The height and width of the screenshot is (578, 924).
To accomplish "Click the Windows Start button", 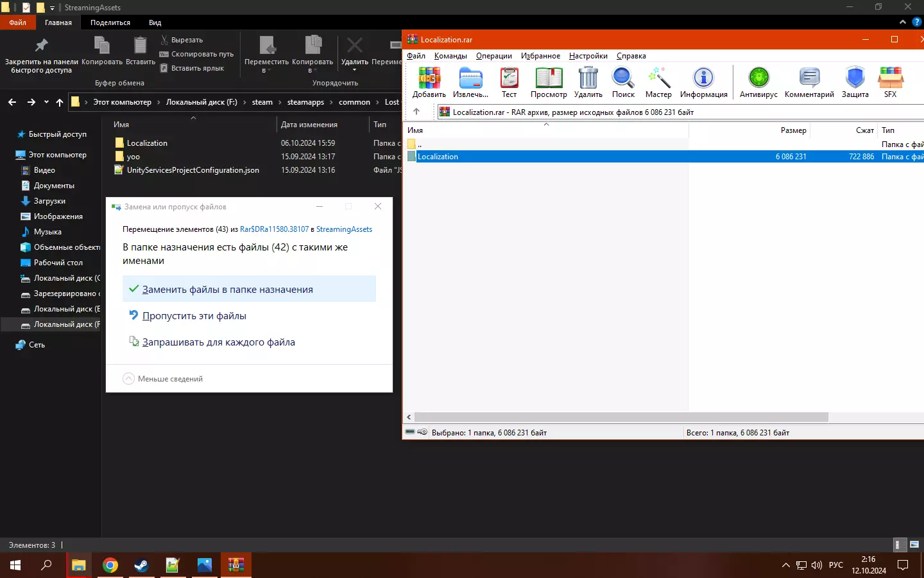I will pos(15,565).
